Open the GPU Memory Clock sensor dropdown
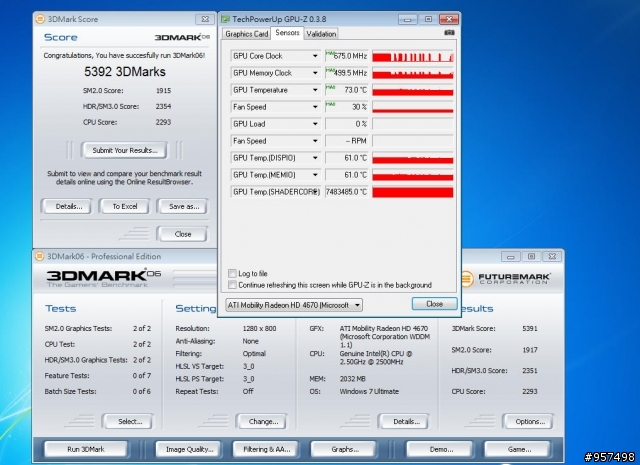640x465 pixels. [315, 73]
